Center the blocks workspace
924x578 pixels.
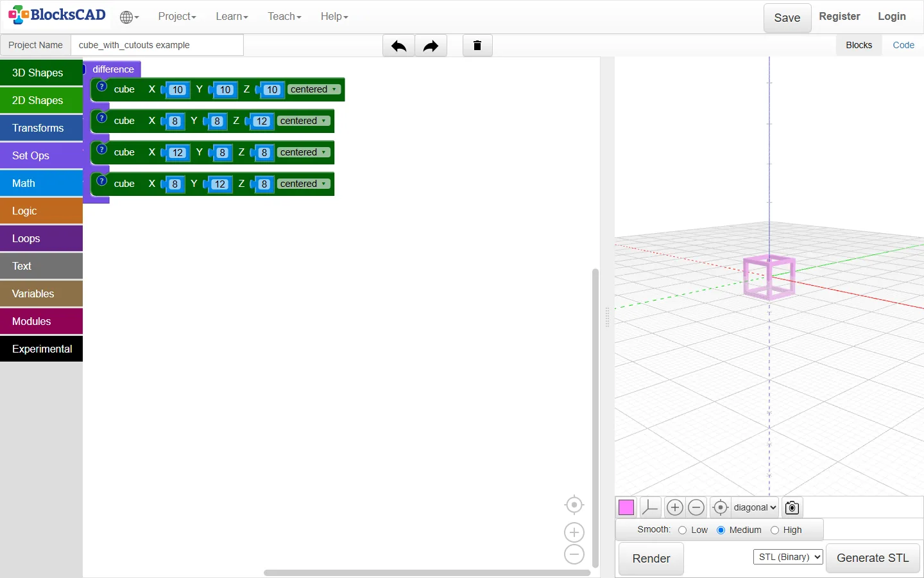[x=574, y=505]
